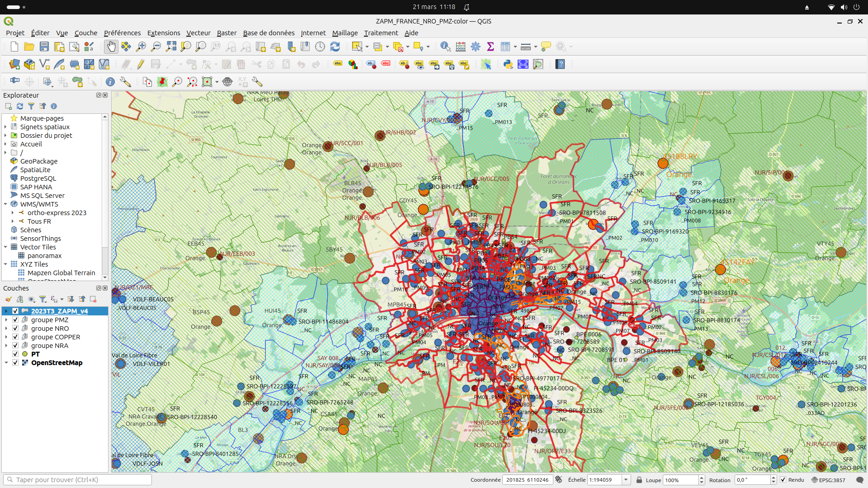Select the panoramax vector tile entry
The width and height of the screenshot is (868, 488).
44,256
